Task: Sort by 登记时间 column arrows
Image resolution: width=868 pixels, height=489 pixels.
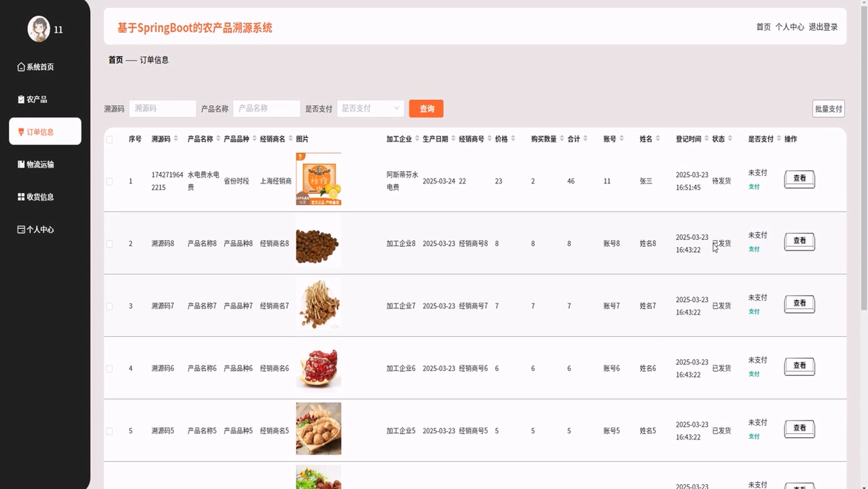Action: [706, 139]
